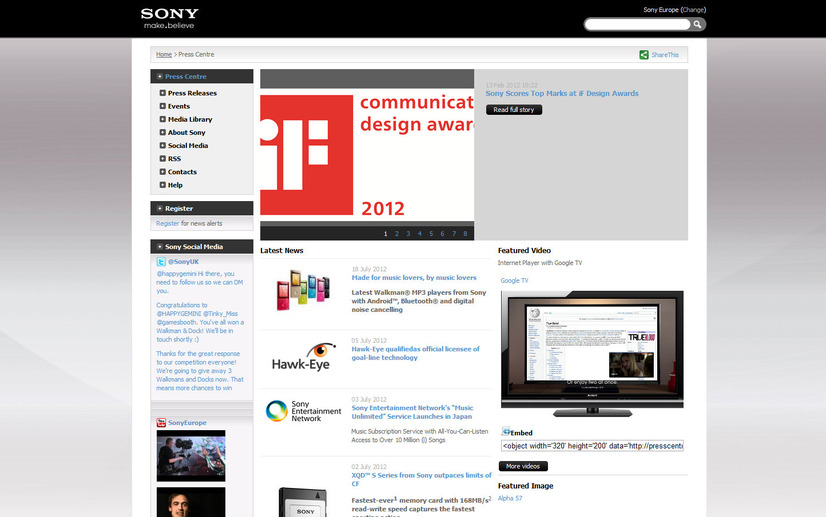Click the XQD memory card thumbnail
This screenshot has height=517, width=826.
[304, 502]
